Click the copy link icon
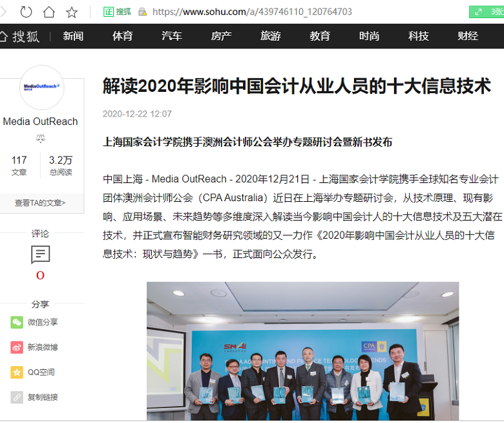Viewport: 504px width, 423px height. tap(17, 397)
